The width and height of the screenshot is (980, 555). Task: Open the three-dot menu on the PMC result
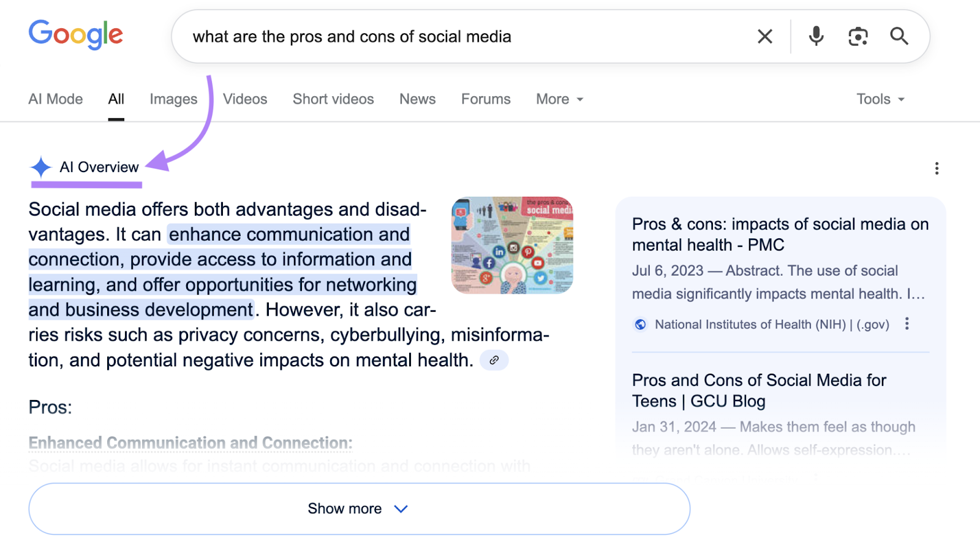(x=908, y=323)
